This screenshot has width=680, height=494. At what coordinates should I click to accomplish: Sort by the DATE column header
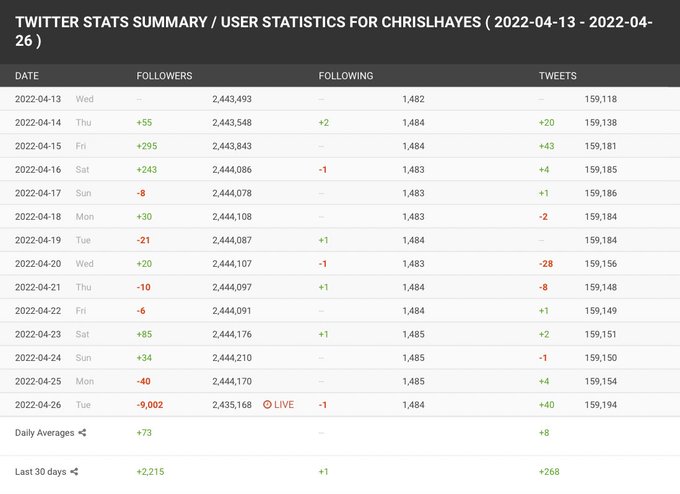point(27,76)
